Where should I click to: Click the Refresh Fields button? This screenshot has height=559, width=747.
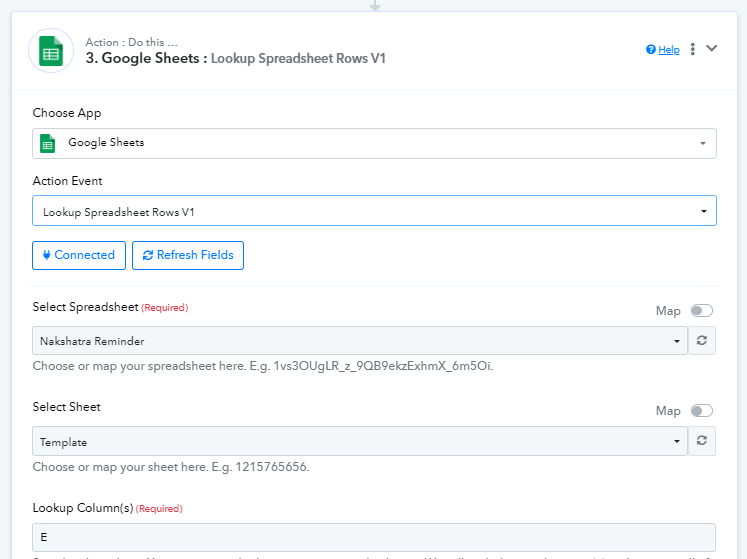(x=188, y=255)
